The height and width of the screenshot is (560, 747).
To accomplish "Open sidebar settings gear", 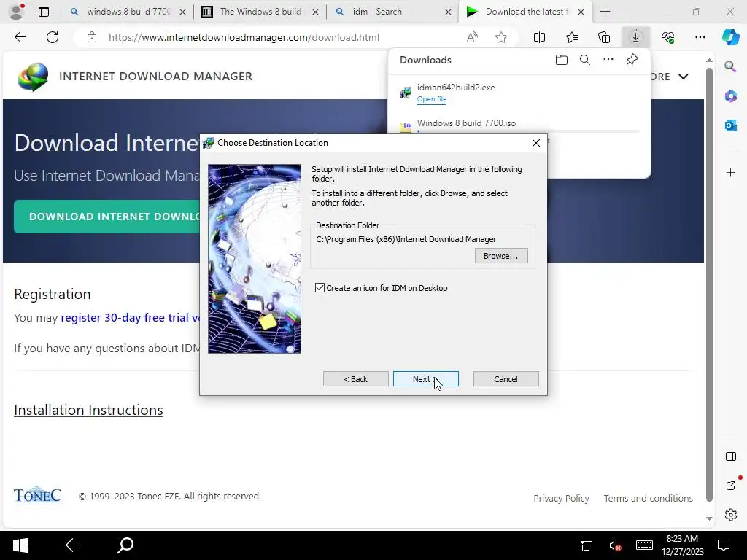I will (730, 515).
